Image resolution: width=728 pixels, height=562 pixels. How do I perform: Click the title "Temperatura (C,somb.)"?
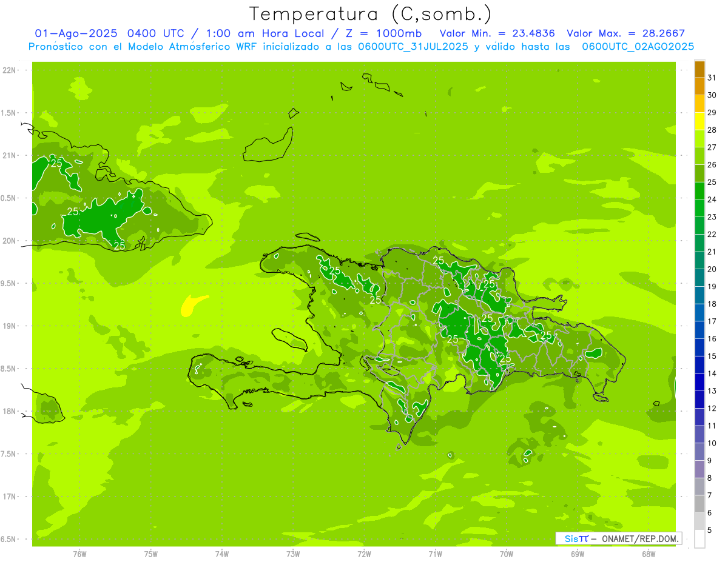(x=370, y=14)
